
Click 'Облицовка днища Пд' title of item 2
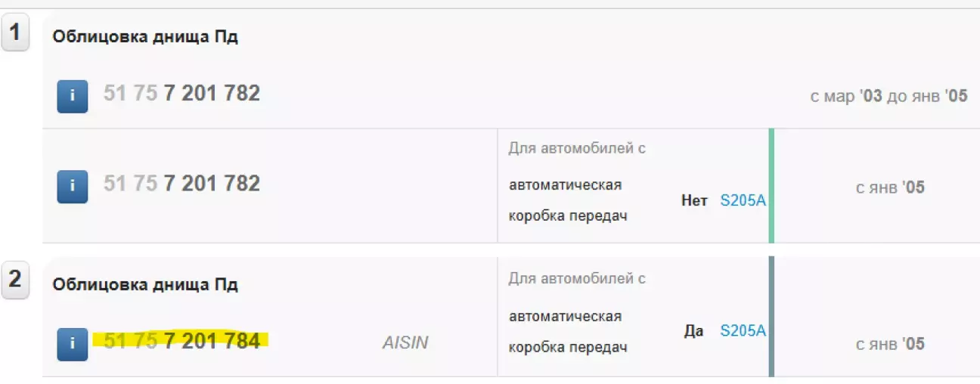145,285
